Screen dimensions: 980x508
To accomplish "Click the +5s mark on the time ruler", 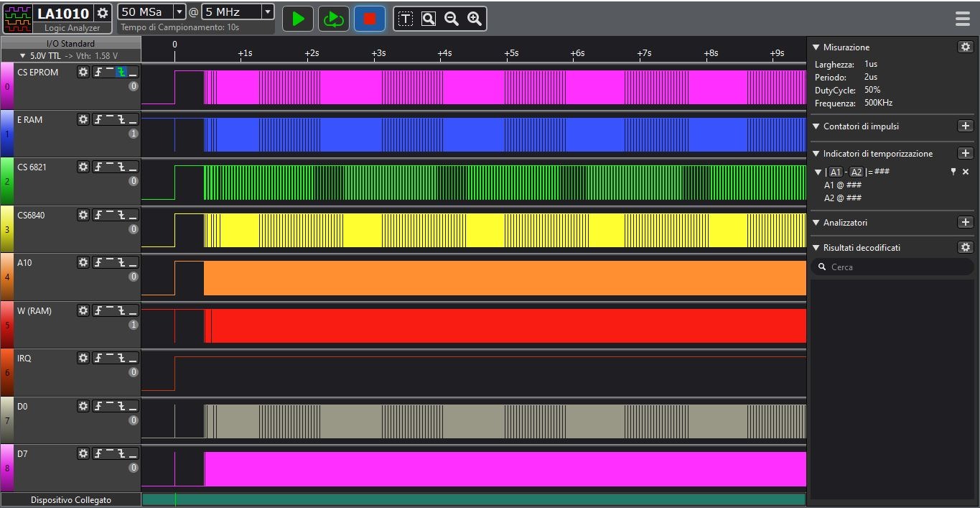I will click(510, 53).
